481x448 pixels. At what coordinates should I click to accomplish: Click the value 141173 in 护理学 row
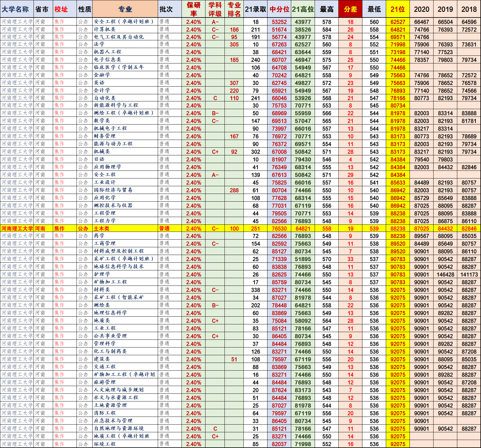pos(469,275)
